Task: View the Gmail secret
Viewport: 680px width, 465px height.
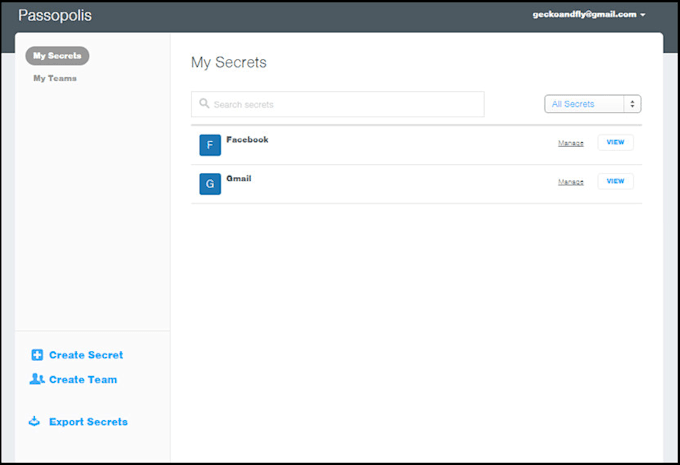Action: click(615, 181)
